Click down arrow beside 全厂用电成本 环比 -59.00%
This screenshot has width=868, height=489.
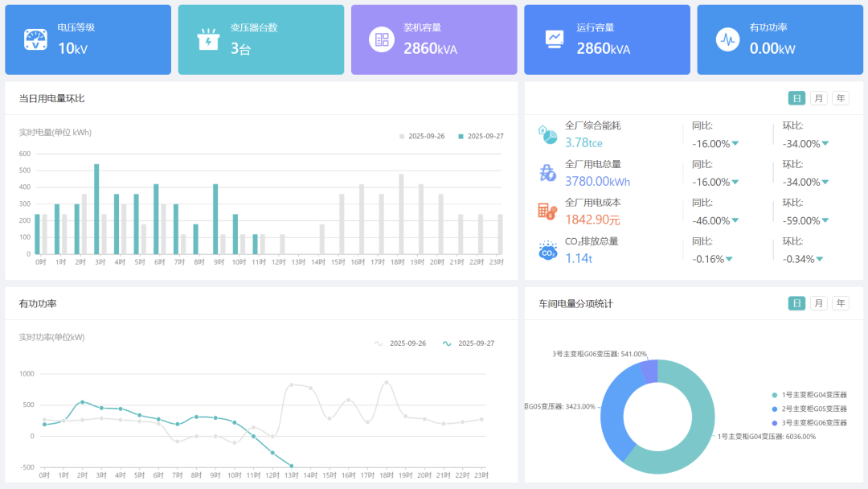(x=825, y=220)
